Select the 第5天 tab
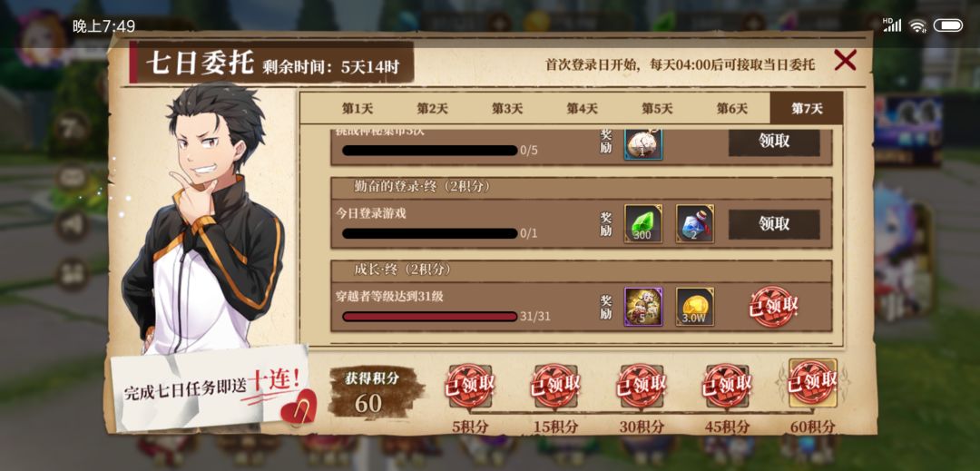This screenshot has height=471, width=980. 657,108
